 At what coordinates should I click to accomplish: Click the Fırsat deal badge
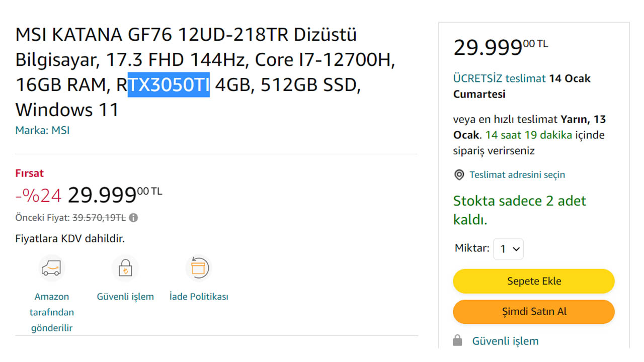pyautogui.click(x=30, y=173)
